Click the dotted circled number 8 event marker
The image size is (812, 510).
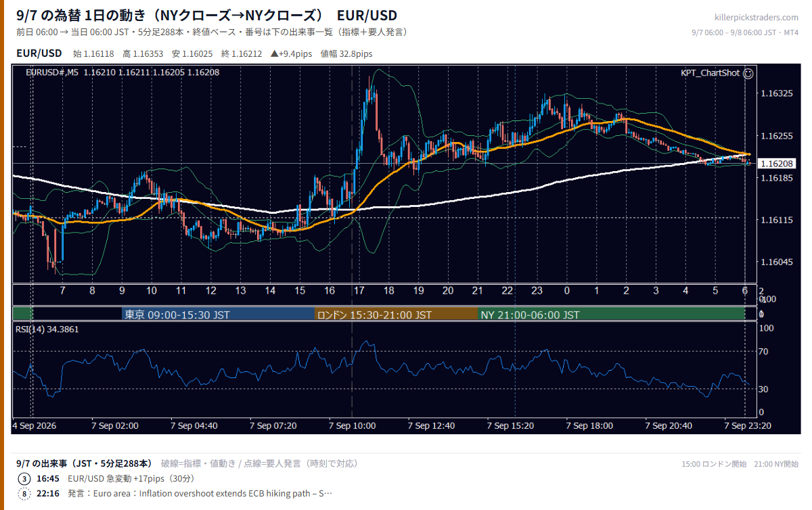pos(24,493)
